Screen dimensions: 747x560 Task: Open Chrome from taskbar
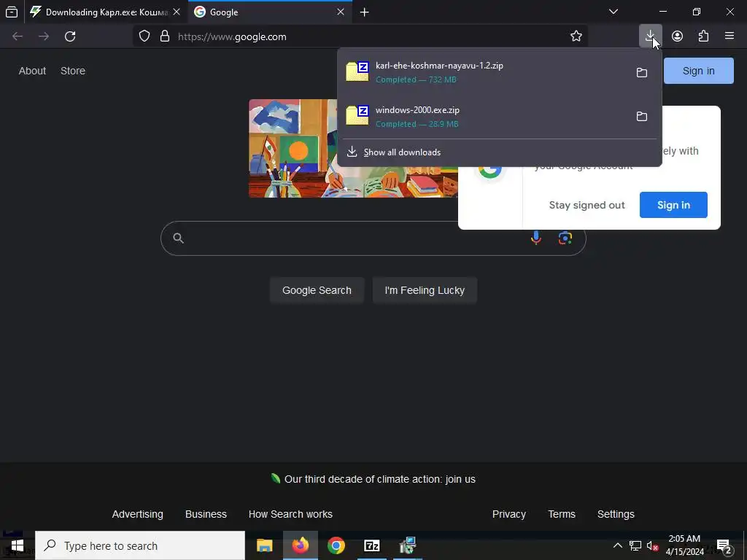coord(336,545)
